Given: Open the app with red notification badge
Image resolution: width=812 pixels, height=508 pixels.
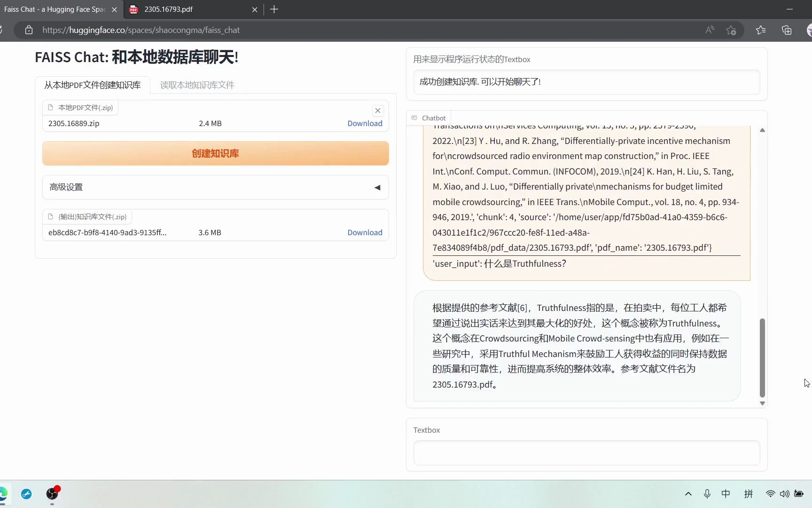Looking at the screenshot, I should click(53, 493).
